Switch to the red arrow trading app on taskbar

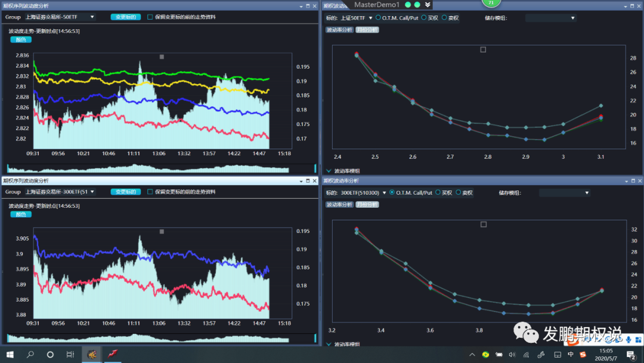tap(112, 355)
